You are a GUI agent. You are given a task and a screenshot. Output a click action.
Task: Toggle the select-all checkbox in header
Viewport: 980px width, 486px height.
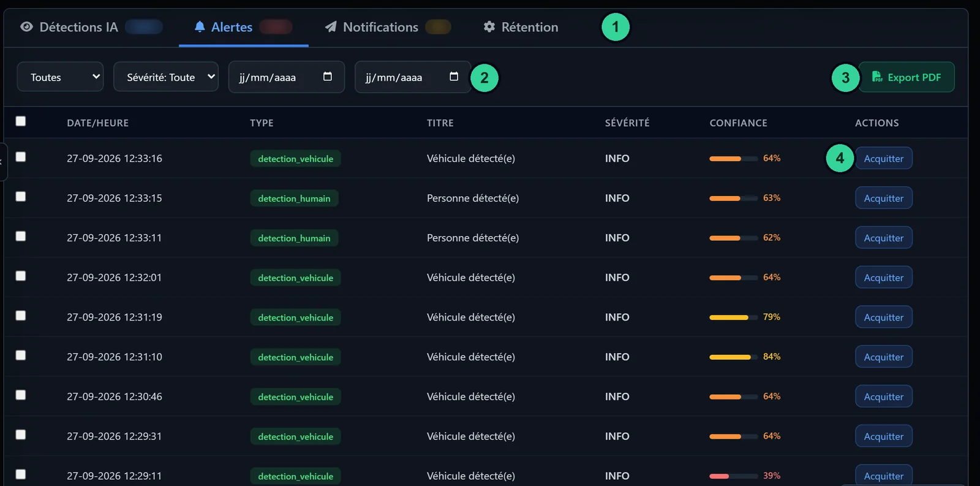click(21, 121)
